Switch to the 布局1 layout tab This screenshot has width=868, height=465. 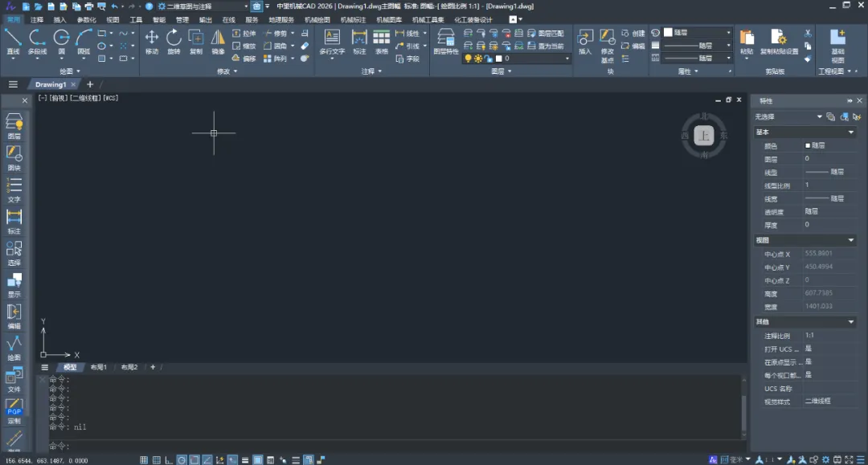(x=99, y=367)
